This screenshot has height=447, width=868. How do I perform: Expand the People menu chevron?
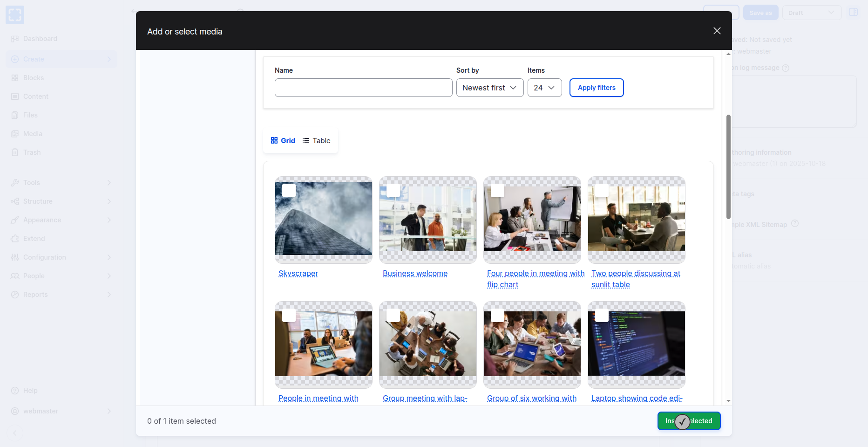pos(109,276)
